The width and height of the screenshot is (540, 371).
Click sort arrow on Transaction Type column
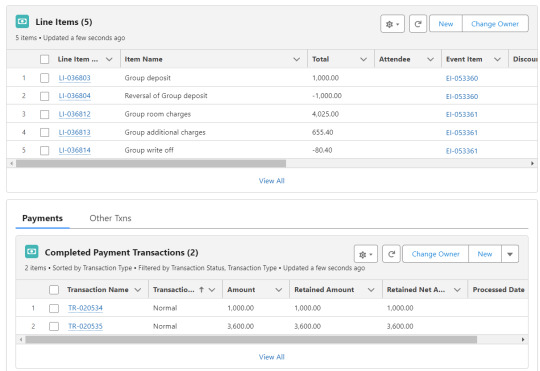click(x=201, y=290)
